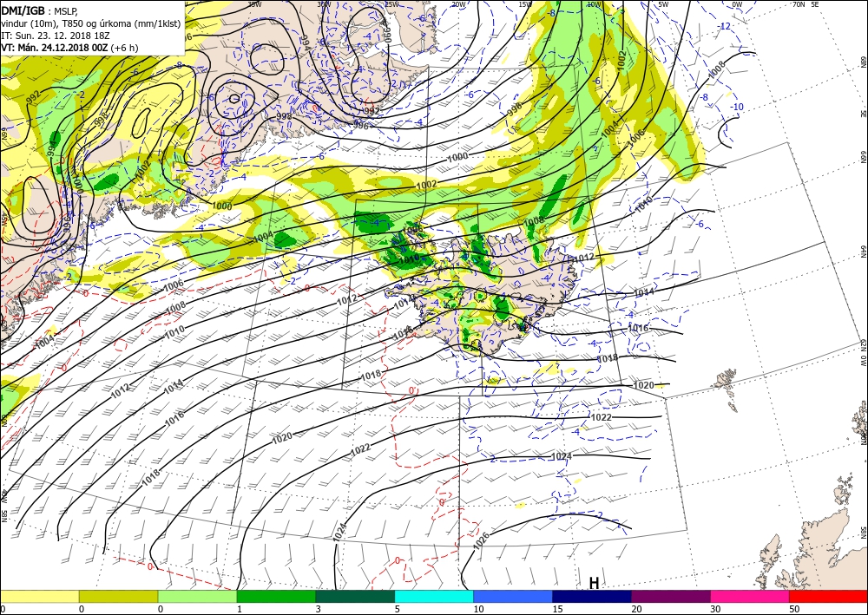Click the light yellow legend swatch
This screenshot has width=868, height=615.
[39, 596]
